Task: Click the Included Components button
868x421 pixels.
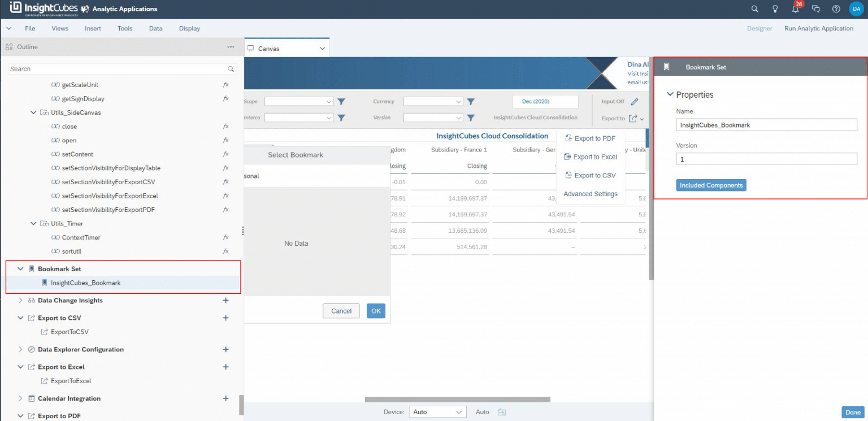Action: pos(711,185)
